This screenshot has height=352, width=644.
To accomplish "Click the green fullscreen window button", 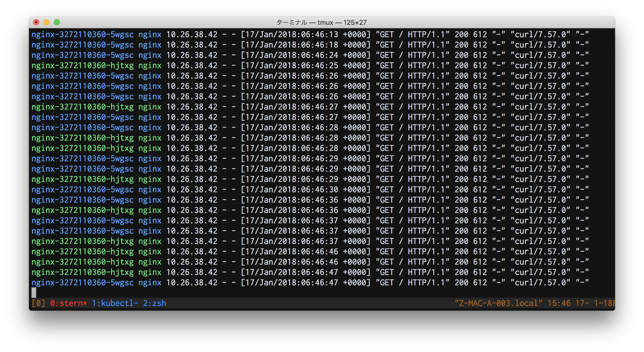I will point(57,22).
